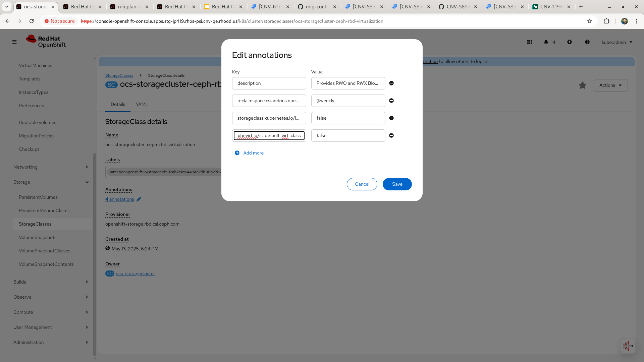Toggle the hamburger navigation menu
Screen dimensions: 644x362
click(14, 42)
